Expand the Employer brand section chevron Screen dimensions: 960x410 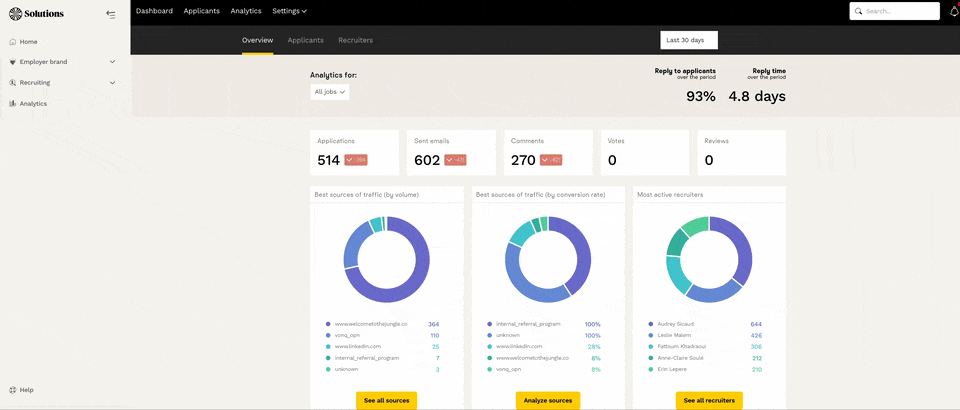point(112,62)
